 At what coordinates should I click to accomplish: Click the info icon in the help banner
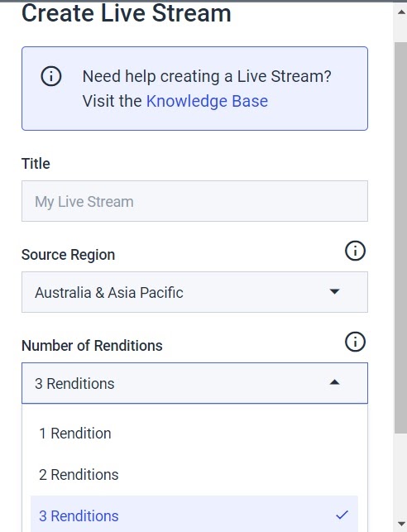pos(51,76)
